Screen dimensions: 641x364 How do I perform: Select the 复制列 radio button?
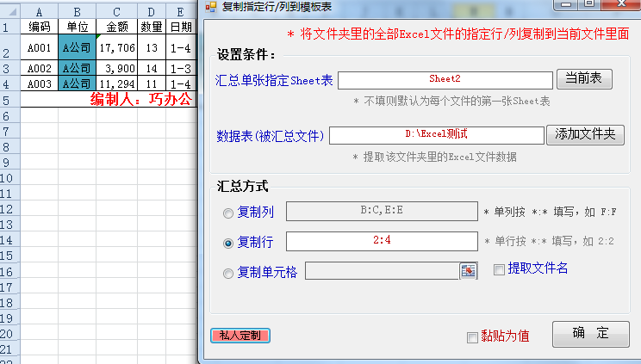pos(228,213)
